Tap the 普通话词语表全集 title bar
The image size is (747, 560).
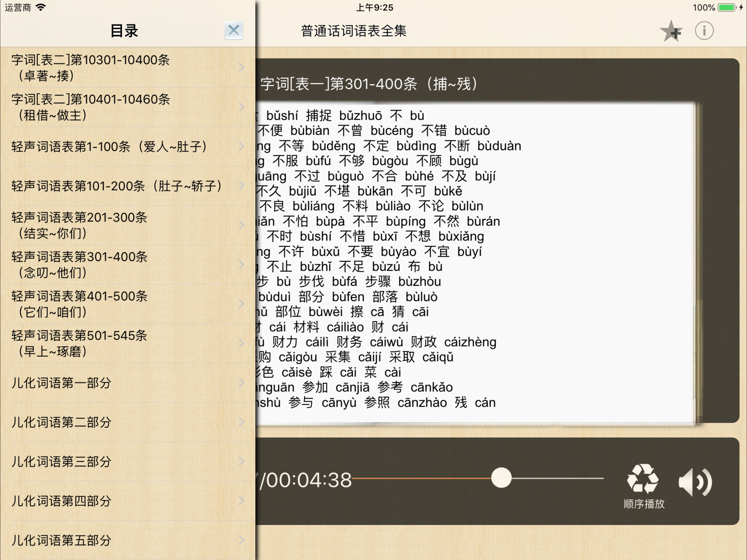click(355, 31)
